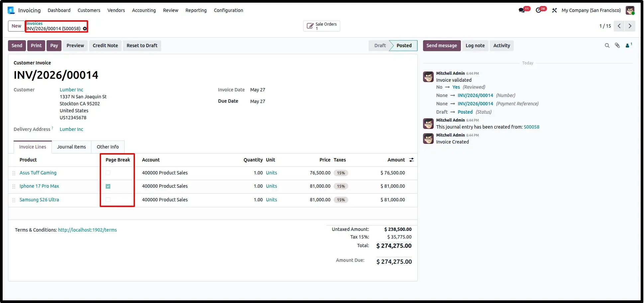Open the invoice actions gear icon
The width and height of the screenshot is (644, 303).
85,29
